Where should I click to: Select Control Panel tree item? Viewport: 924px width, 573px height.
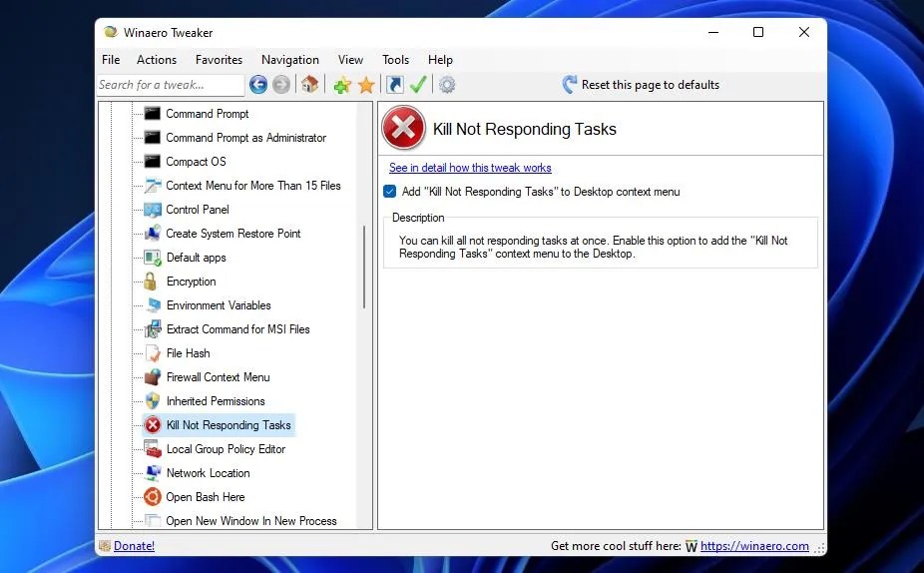click(198, 210)
